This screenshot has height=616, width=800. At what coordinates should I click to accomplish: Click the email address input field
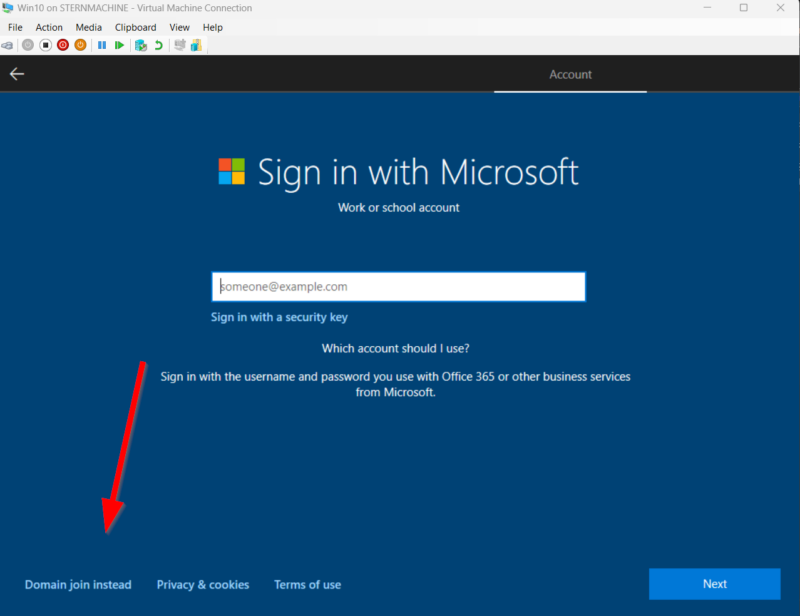[398, 287]
